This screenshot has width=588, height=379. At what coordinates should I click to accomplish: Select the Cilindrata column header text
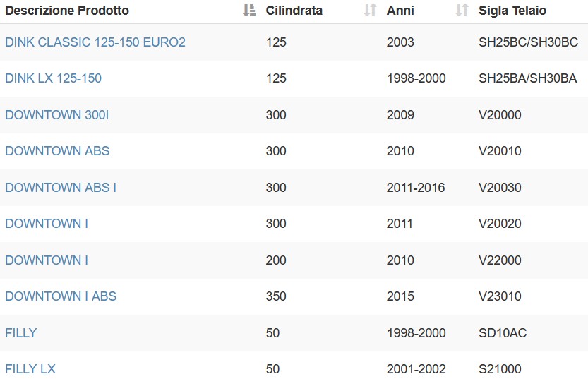pyautogui.click(x=294, y=11)
